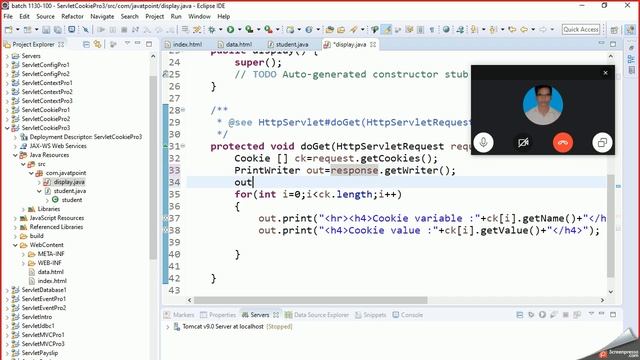This screenshot has width=640, height=360.
Task: Open the Data Source Explorer tab
Action: (317, 315)
